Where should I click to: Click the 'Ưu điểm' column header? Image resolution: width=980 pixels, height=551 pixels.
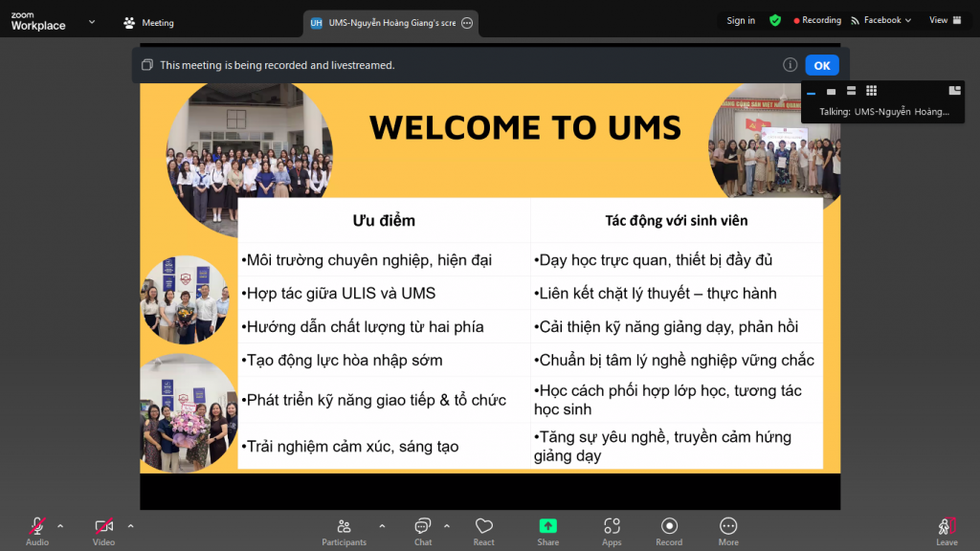pyautogui.click(x=384, y=221)
